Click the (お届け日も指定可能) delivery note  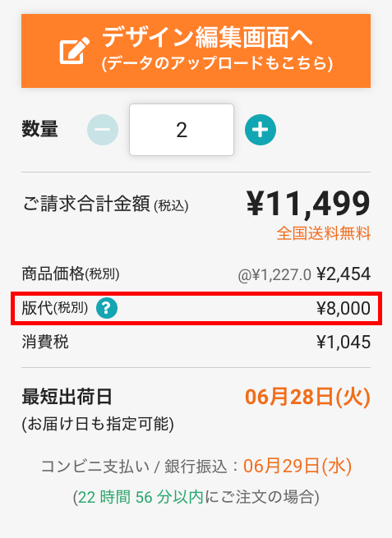(x=98, y=424)
